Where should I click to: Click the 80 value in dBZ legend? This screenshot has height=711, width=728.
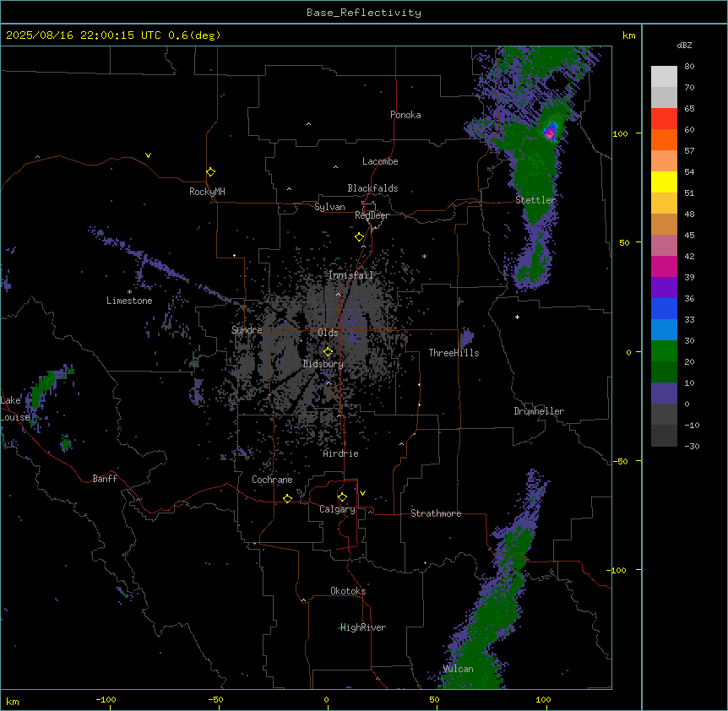click(689, 67)
